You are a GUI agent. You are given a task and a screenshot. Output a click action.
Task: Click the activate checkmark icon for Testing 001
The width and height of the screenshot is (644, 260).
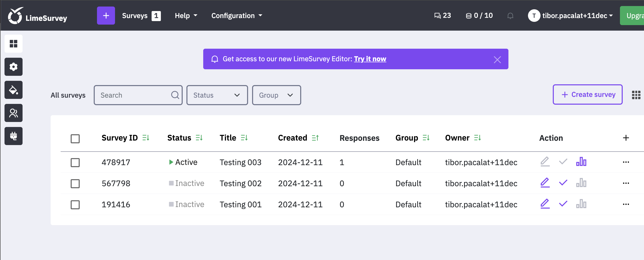click(563, 204)
